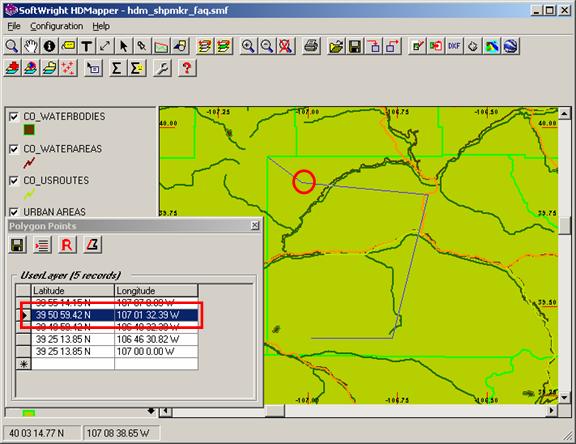The image size is (576, 444).
Task: Click the map's horizontal scrollbar right arrow
Action: (x=552, y=411)
